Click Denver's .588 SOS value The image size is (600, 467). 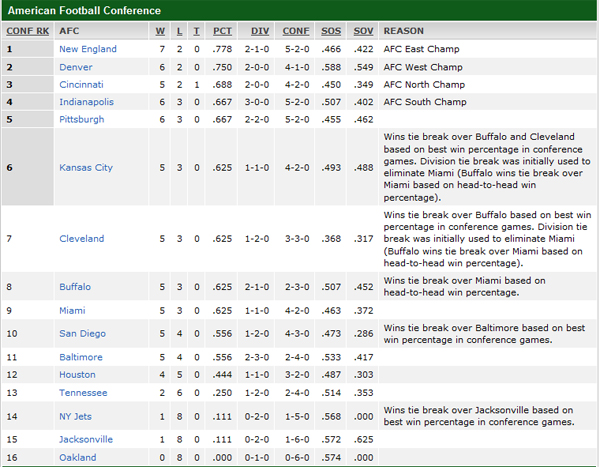[331, 67]
